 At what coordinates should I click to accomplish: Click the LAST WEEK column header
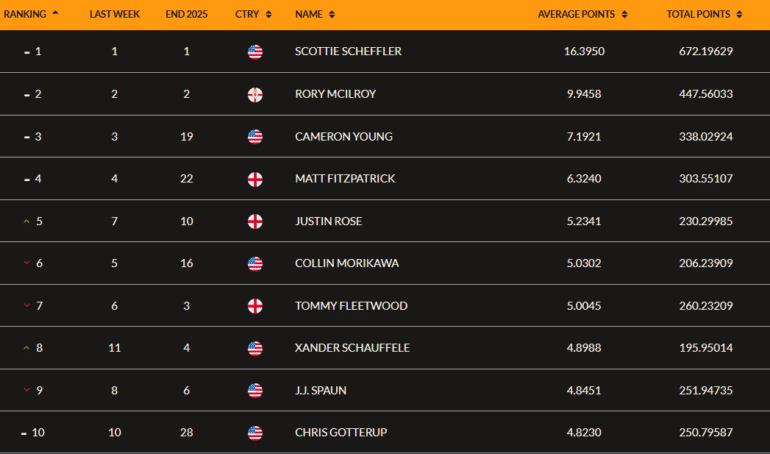[114, 14]
